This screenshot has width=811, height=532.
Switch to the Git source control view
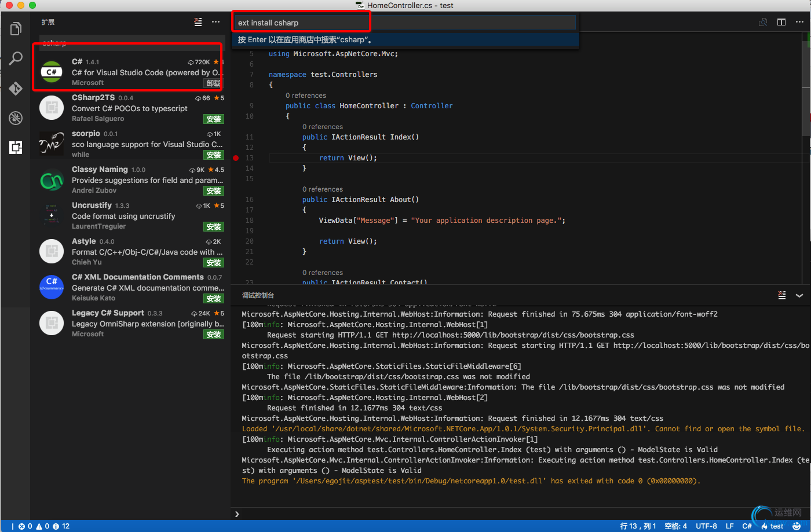[x=16, y=89]
